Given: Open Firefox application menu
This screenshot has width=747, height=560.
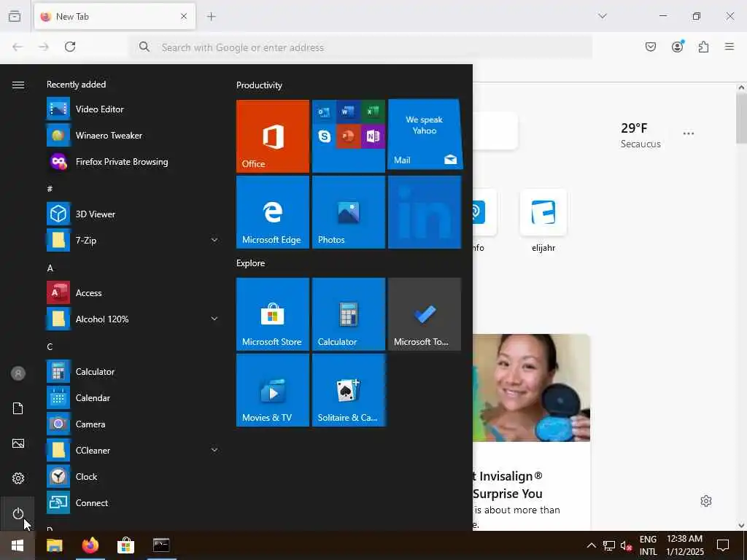Looking at the screenshot, I should tap(729, 47).
